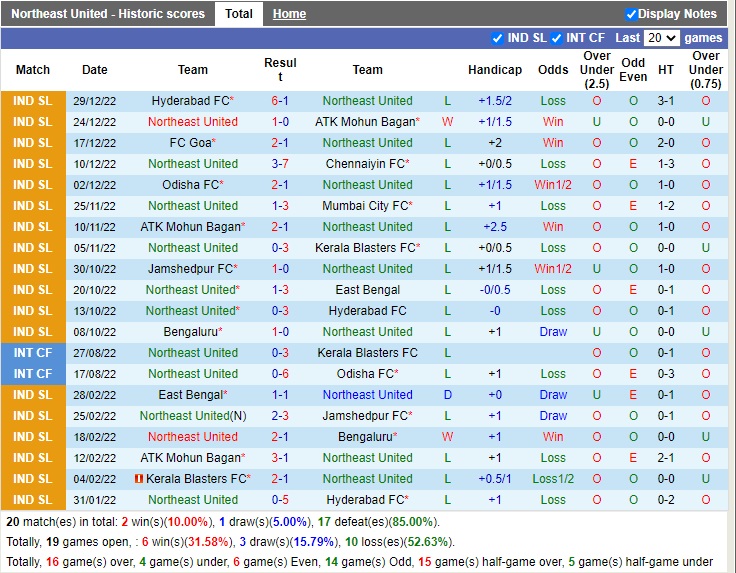The height and width of the screenshot is (573, 736).
Task: Click red card icon beside Kerala Blasters FC
Action: (x=138, y=479)
